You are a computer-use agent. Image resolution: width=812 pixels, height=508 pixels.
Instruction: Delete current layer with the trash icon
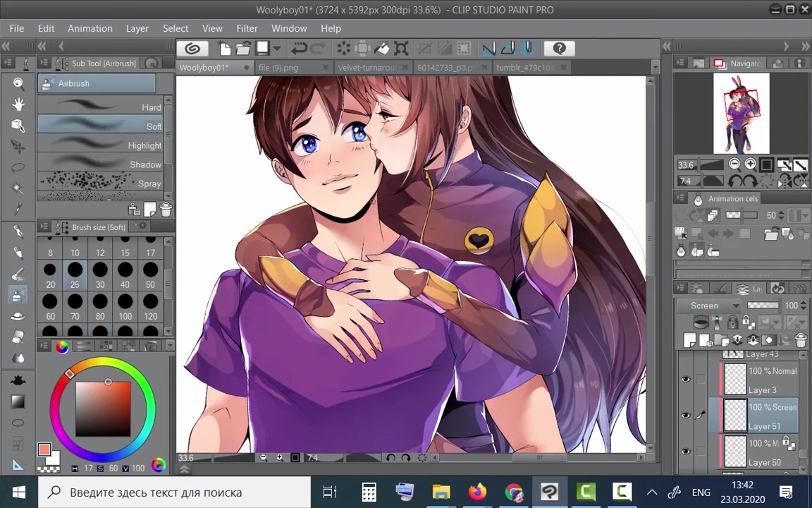point(800,340)
